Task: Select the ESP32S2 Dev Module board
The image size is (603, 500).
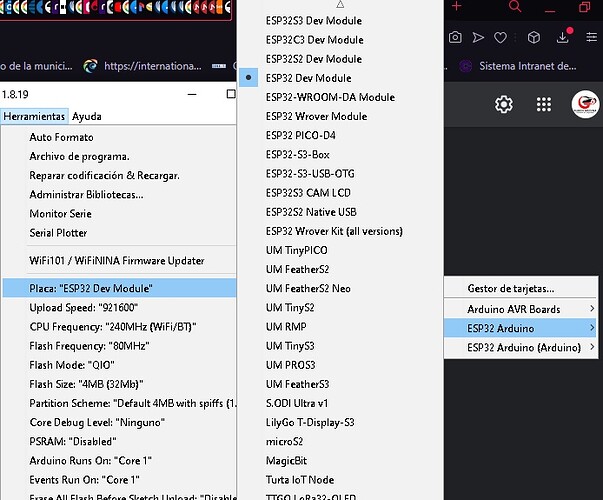Action: (341, 59)
